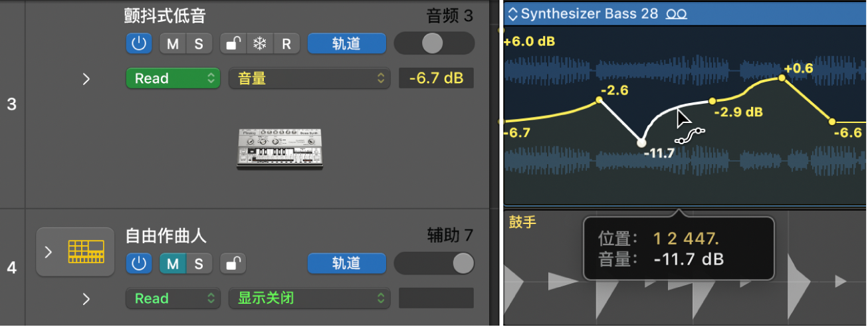Click up-down arrows icon on region header

point(512,14)
